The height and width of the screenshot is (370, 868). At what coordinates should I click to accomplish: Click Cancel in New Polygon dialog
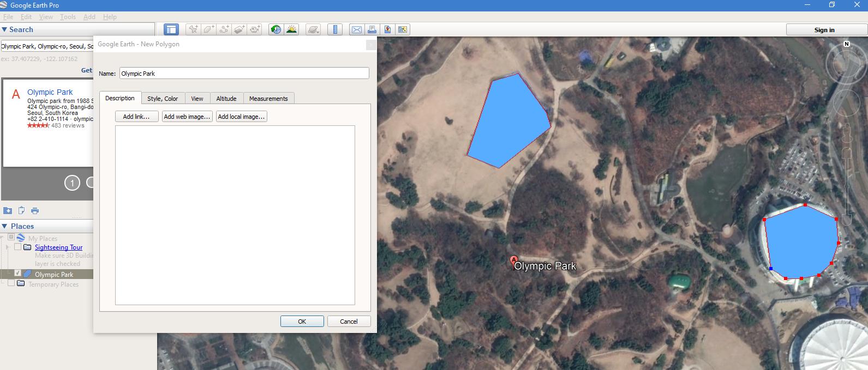[349, 322]
